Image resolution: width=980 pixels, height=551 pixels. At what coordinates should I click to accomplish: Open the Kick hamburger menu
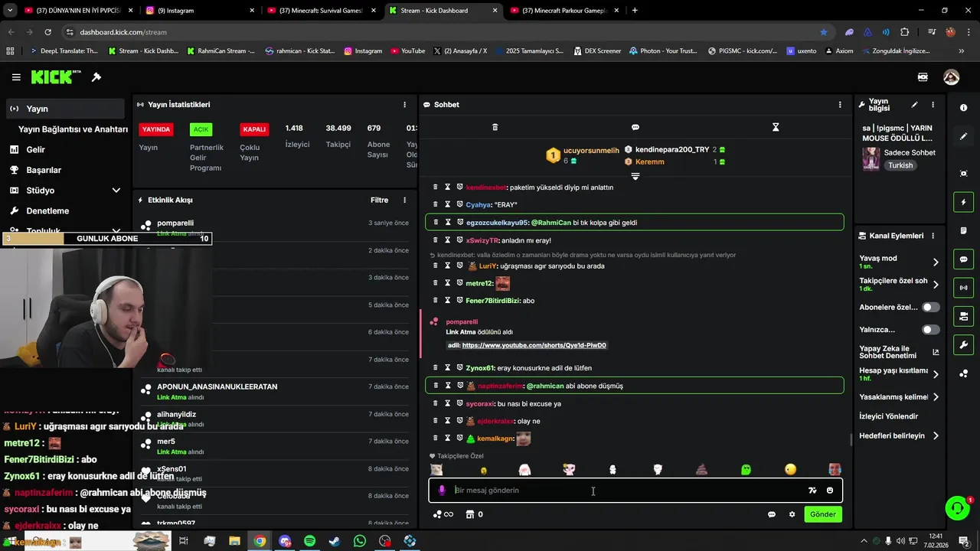(x=16, y=77)
